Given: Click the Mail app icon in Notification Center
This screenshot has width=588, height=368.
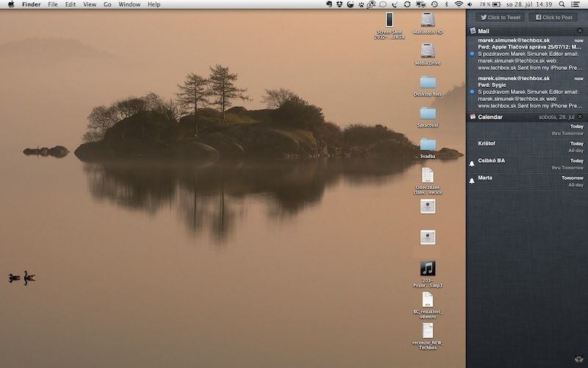Looking at the screenshot, I should click(473, 31).
